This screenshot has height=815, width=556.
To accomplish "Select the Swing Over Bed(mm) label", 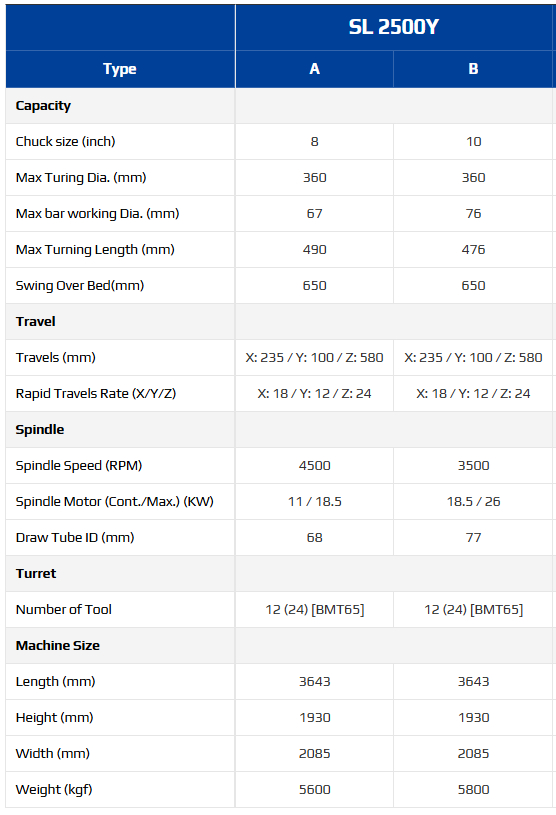I will pyautogui.click(x=80, y=285).
